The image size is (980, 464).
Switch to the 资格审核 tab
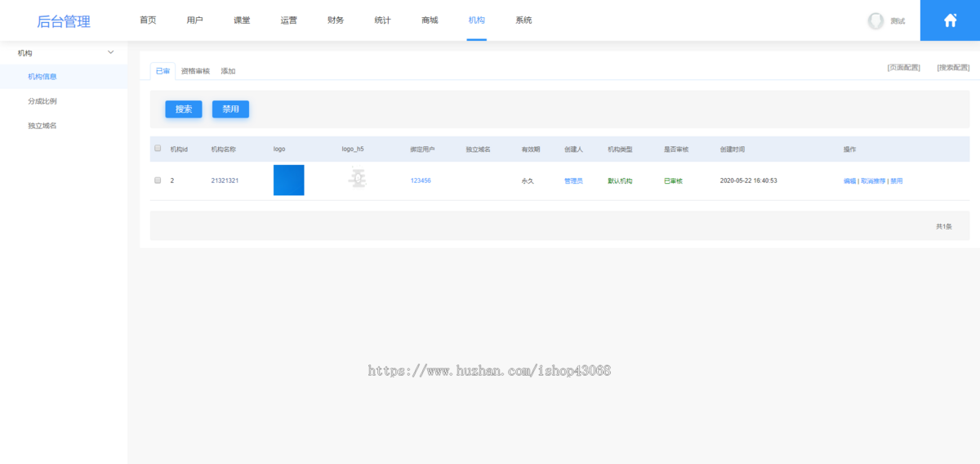tap(195, 71)
